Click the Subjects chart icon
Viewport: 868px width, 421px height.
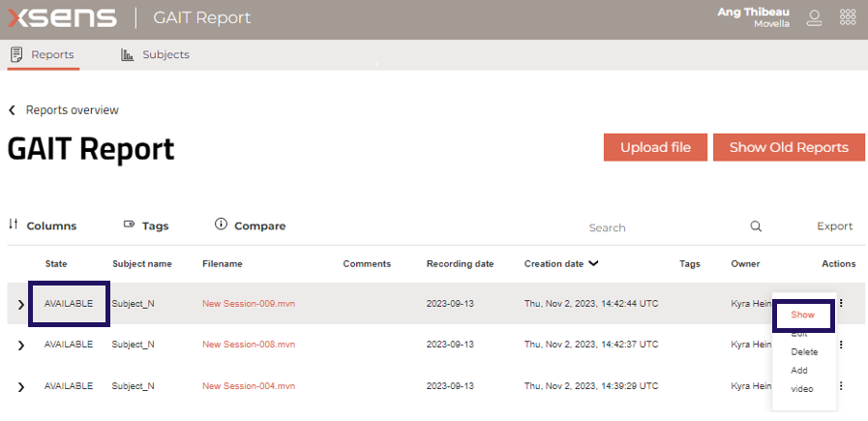pos(128,55)
